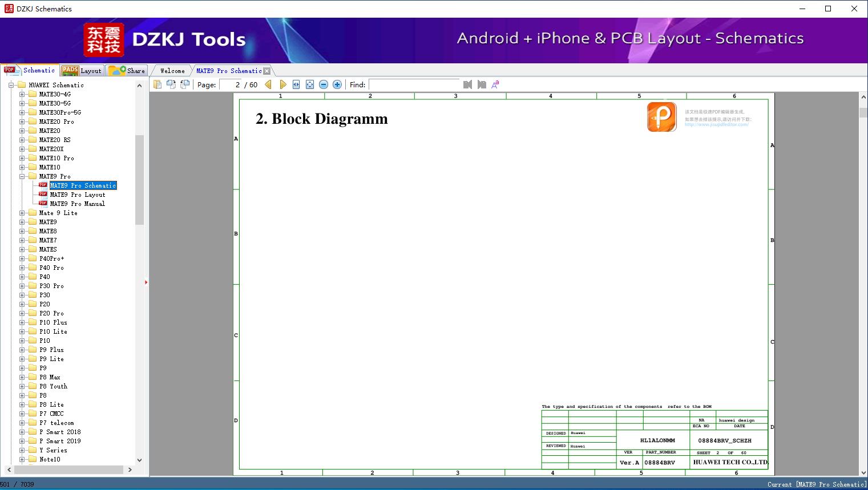Click the PDF icon of MATE9 Pro Manual
868x490 pixels.
click(43, 204)
